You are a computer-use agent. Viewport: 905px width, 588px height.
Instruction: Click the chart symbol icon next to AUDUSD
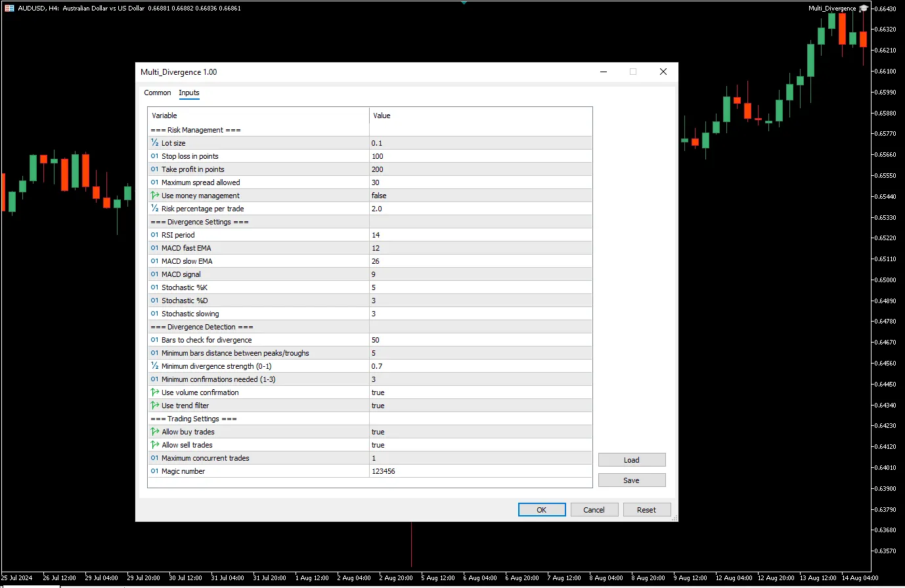(x=9, y=9)
